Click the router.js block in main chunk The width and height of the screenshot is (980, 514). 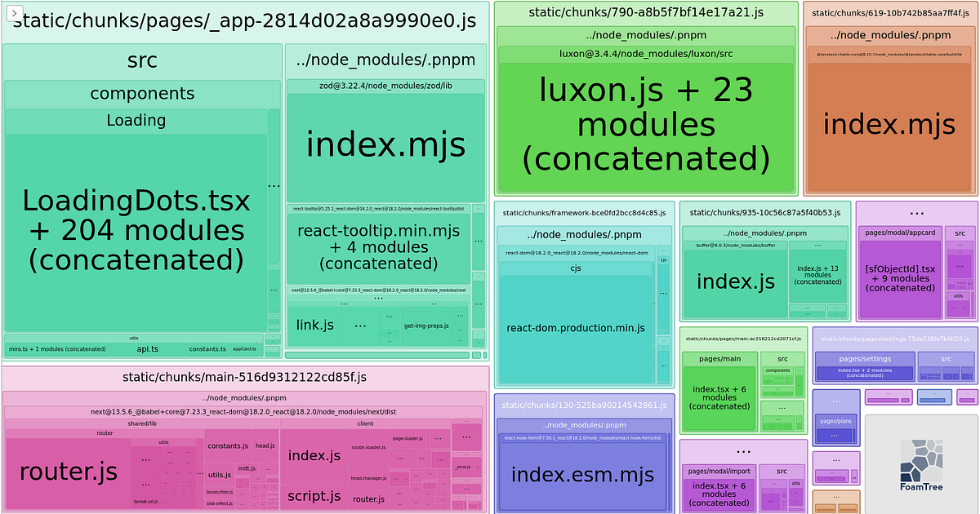[x=69, y=472]
